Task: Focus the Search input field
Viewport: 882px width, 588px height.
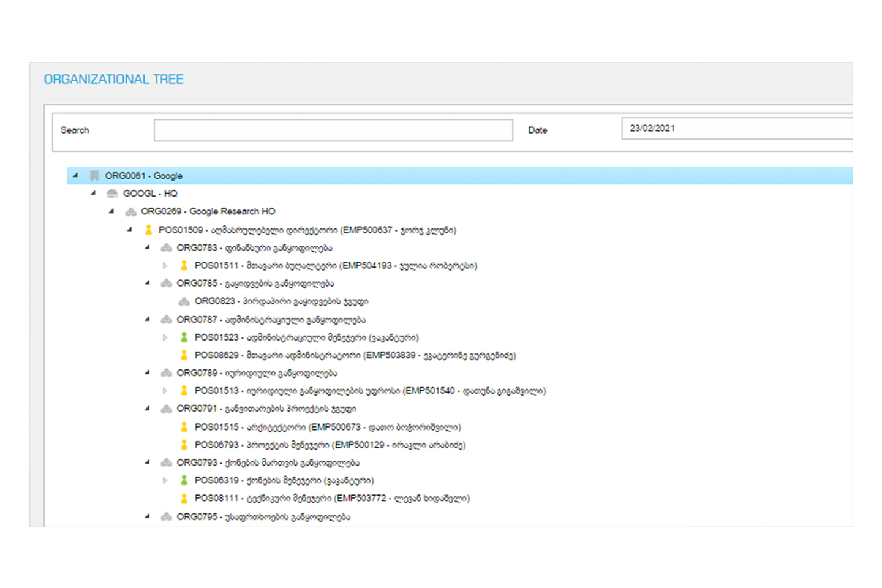Action: pyautogui.click(x=333, y=130)
